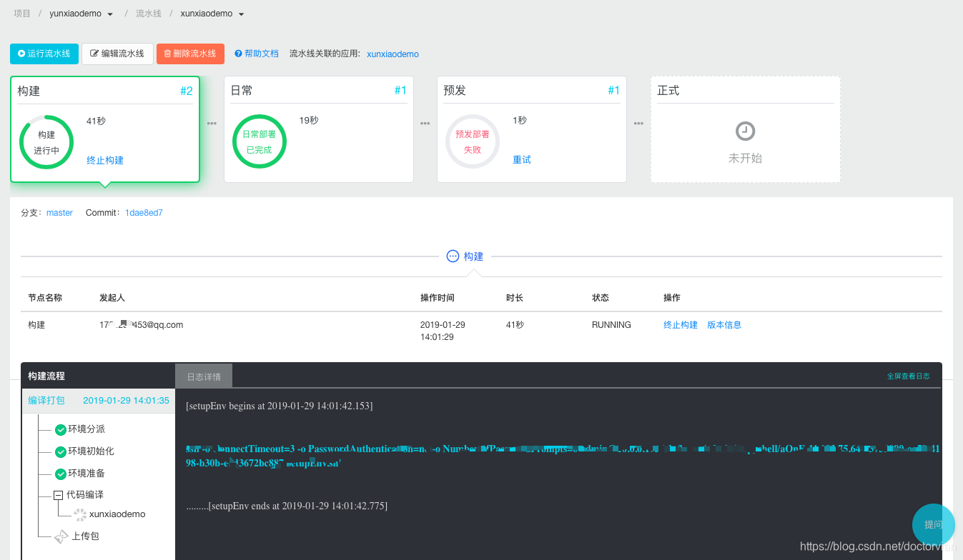Select 环境初始化 tree node
963x560 pixels.
91,451
